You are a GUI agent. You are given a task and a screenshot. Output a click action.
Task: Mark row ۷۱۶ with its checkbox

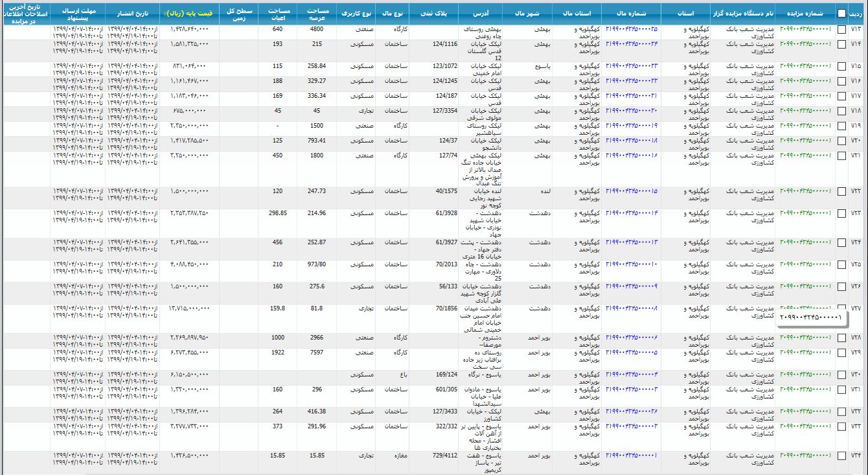coord(841,82)
